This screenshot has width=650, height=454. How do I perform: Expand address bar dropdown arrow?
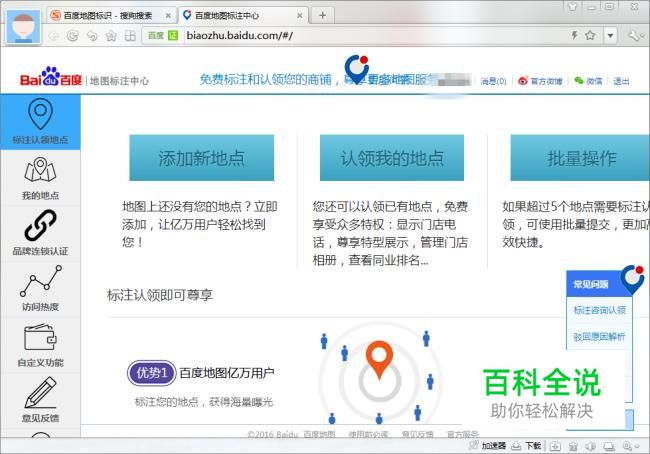[x=610, y=36]
